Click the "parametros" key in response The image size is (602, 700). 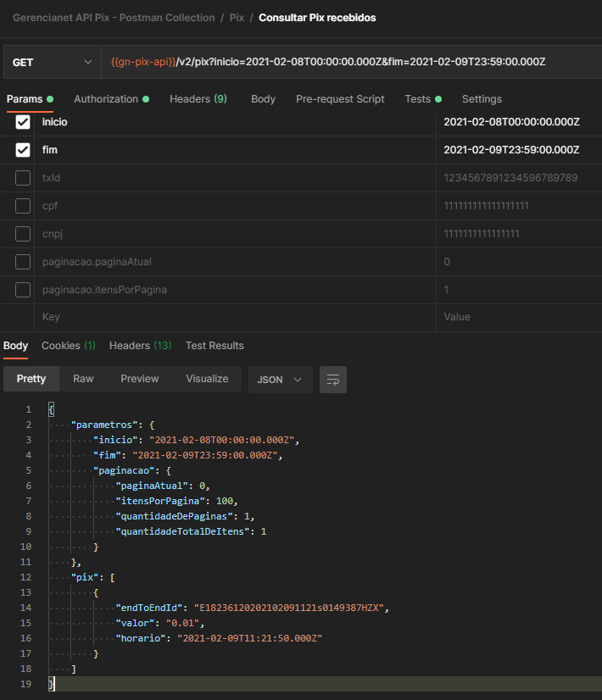pyautogui.click(x=104, y=425)
